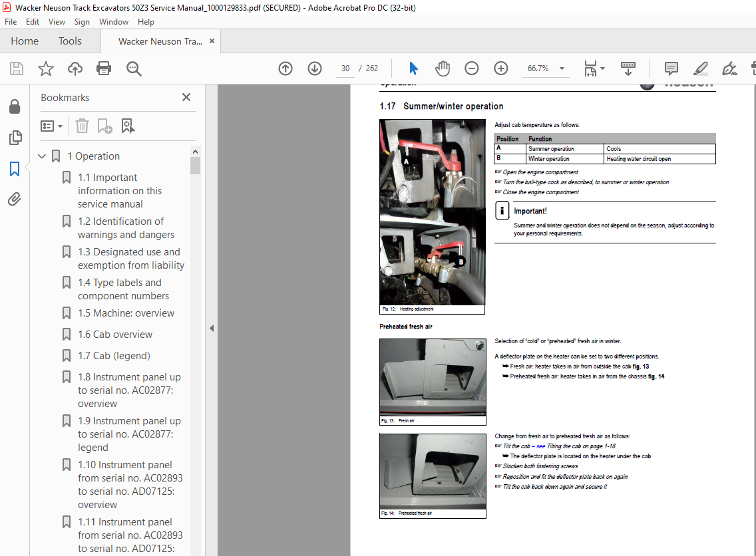
Task: Switch to the Home tab
Action: click(x=25, y=41)
